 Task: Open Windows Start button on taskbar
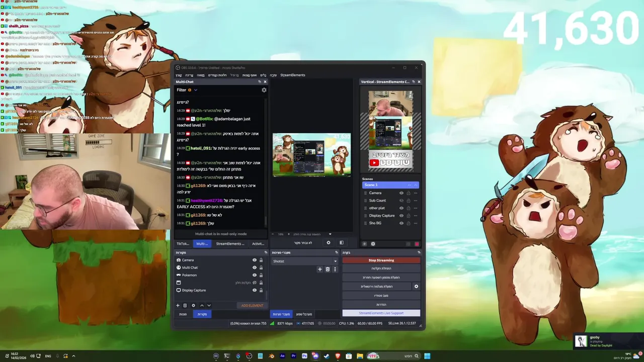tap(427, 356)
